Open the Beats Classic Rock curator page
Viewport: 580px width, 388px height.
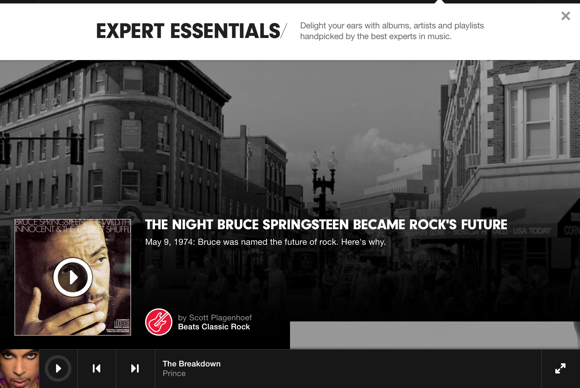214,327
